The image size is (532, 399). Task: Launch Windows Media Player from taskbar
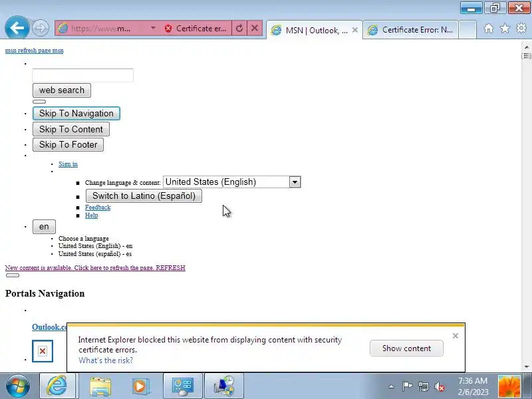140,386
